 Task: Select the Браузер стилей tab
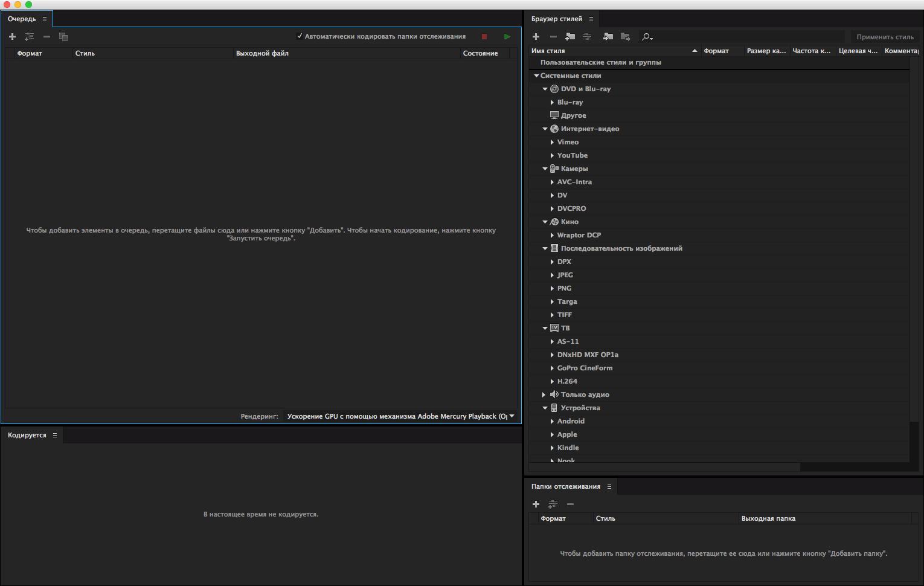(x=556, y=19)
